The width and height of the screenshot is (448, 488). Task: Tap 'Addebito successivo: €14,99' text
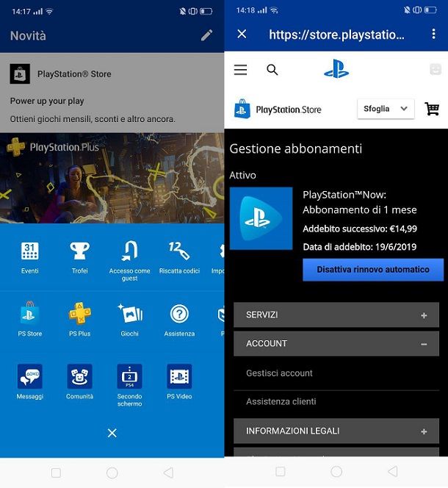360,229
